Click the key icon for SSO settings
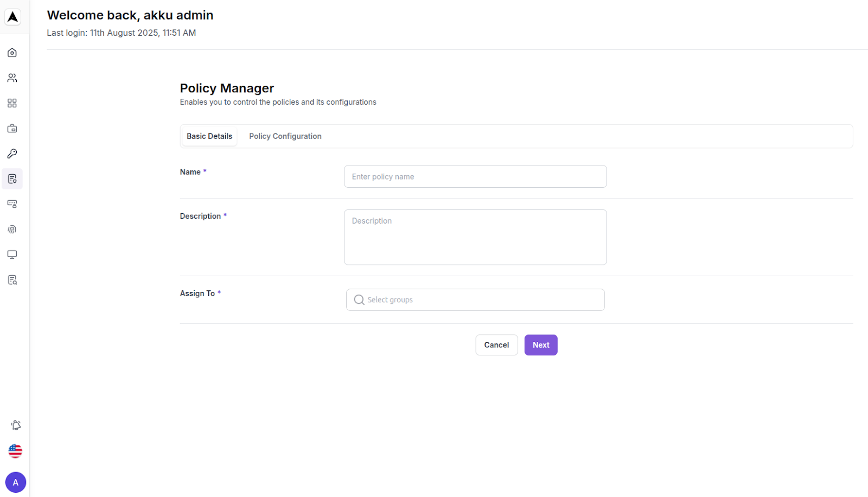The image size is (868, 497). (x=11, y=154)
